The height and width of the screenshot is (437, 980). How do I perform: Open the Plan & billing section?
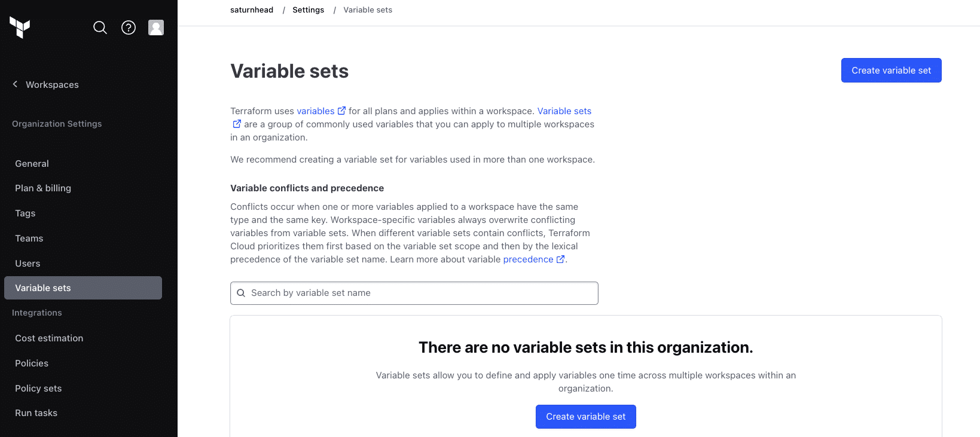42,188
